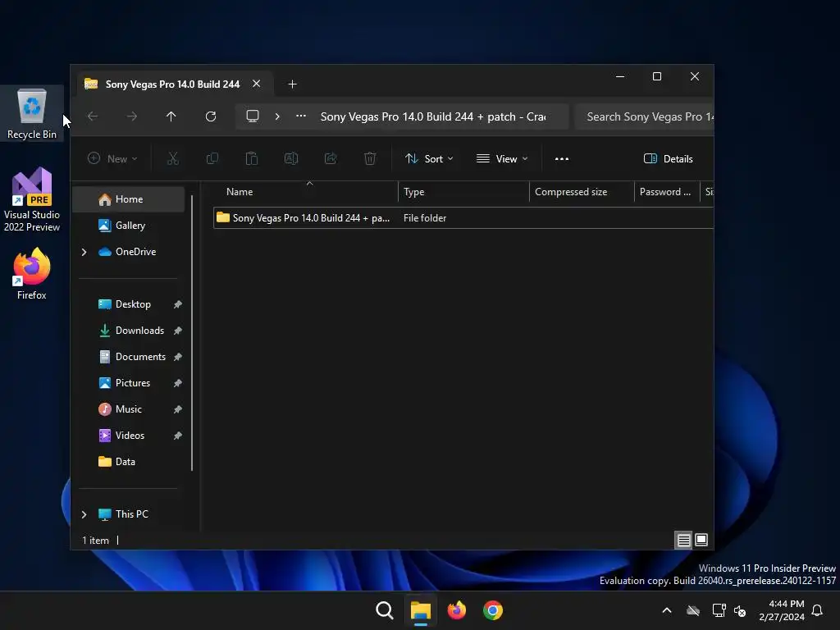The height and width of the screenshot is (630, 840).
Task: Click the Password column header
Action: pyautogui.click(x=667, y=192)
